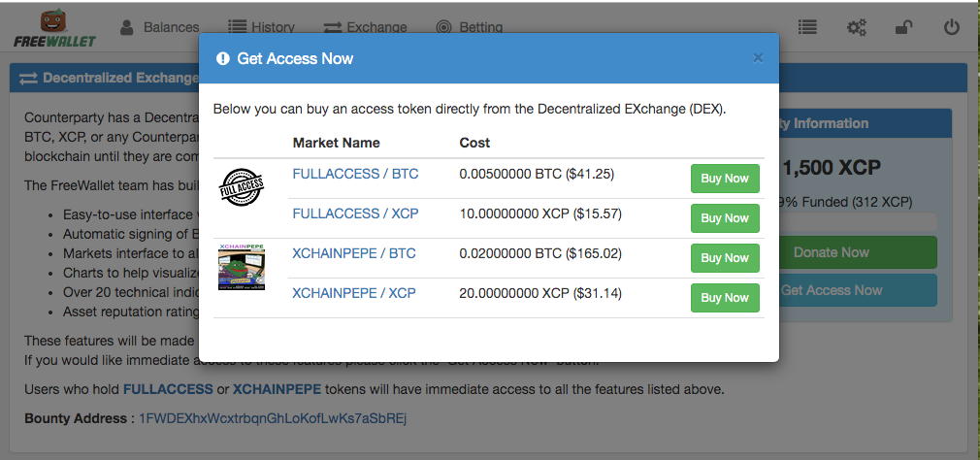The width and height of the screenshot is (980, 460).
Task: Click Buy Now for XCHAINPEPE / BTC
Action: click(x=725, y=258)
